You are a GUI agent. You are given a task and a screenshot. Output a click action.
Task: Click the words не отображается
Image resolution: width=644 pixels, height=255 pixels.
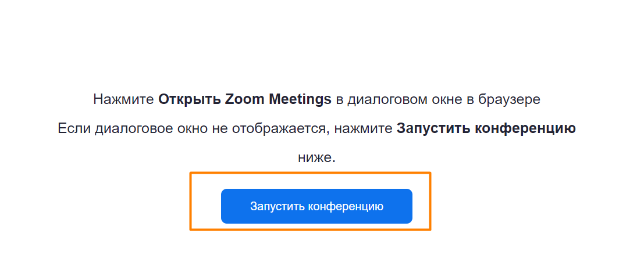[x=271, y=128]
